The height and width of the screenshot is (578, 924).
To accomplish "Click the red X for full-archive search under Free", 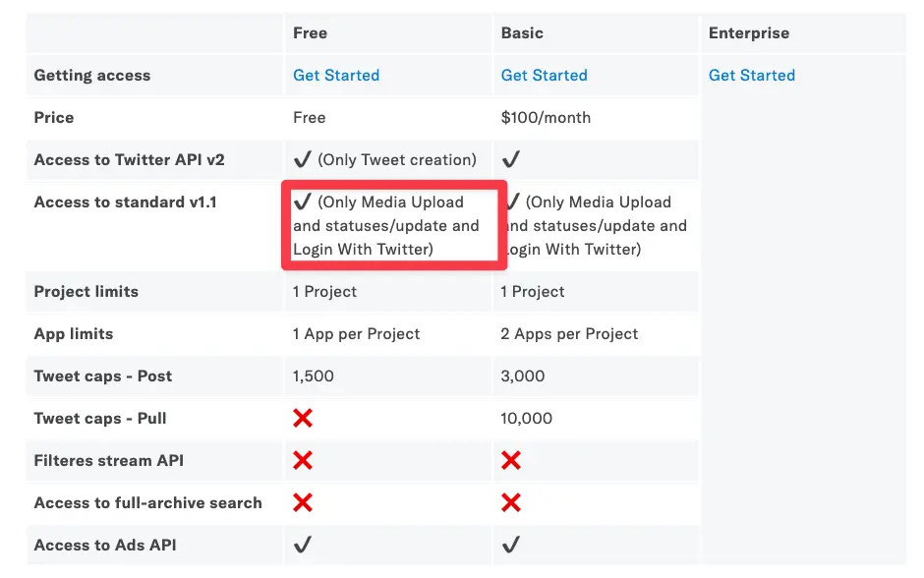I will pos(302,502).
